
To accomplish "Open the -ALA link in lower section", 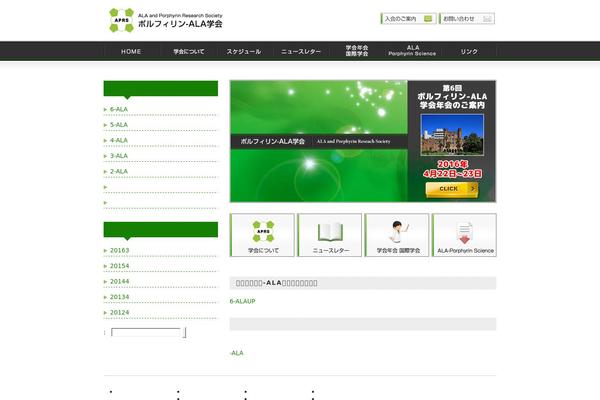I will (x=236, y=353).
